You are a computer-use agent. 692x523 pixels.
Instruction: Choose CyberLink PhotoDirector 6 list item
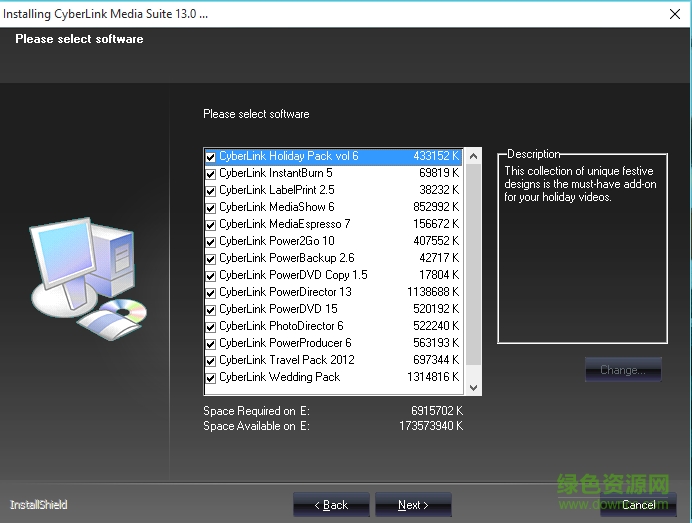coord(281,326)
